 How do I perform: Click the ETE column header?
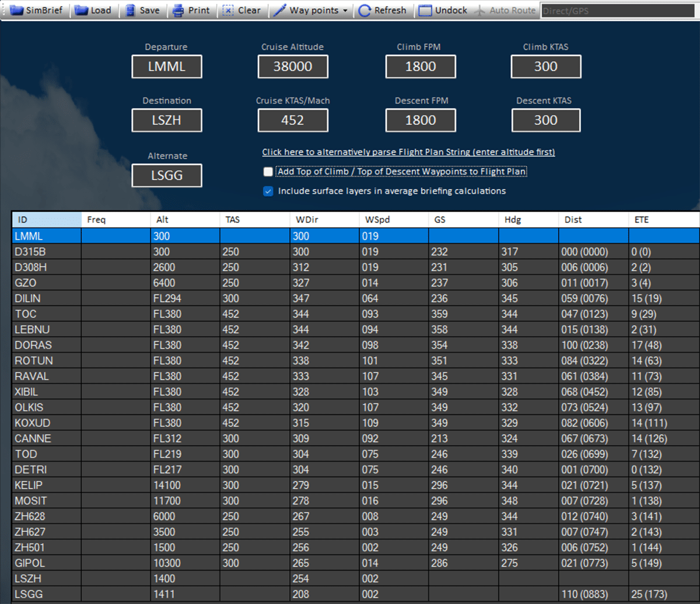click(x=663, y=220)
